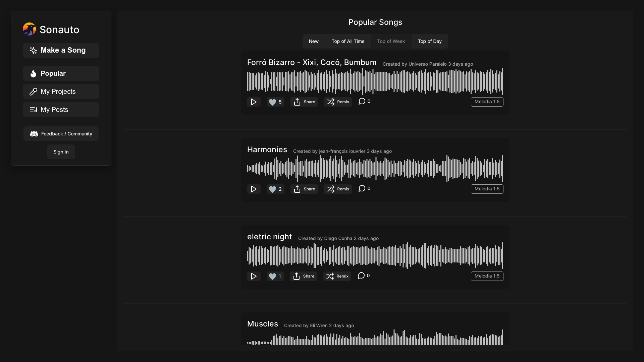Switch to the Top of Week tab
The height and width of the screenshot is (362, 644).
click(x=391, y=41)
